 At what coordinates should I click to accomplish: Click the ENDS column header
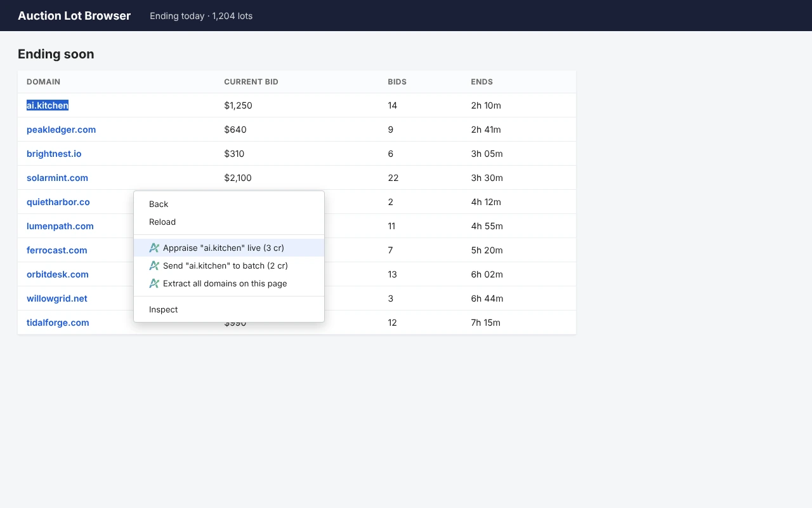(x=482, y=82)
